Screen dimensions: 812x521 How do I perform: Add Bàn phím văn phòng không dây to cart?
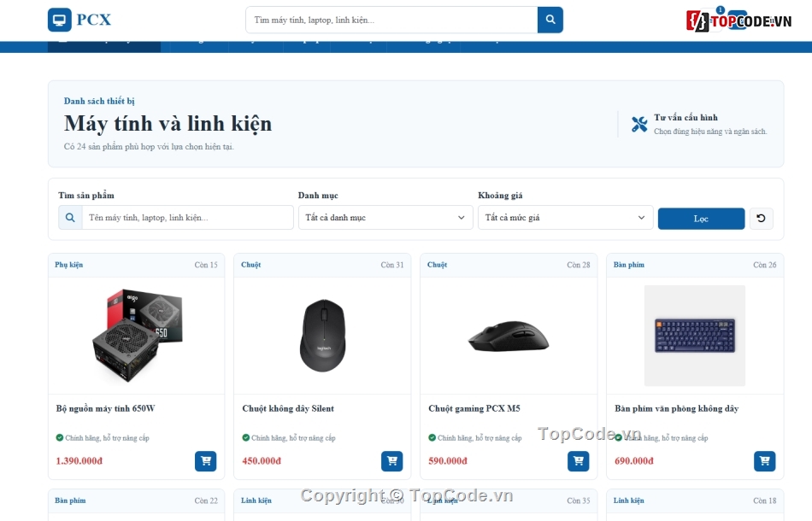click(764, 460)
